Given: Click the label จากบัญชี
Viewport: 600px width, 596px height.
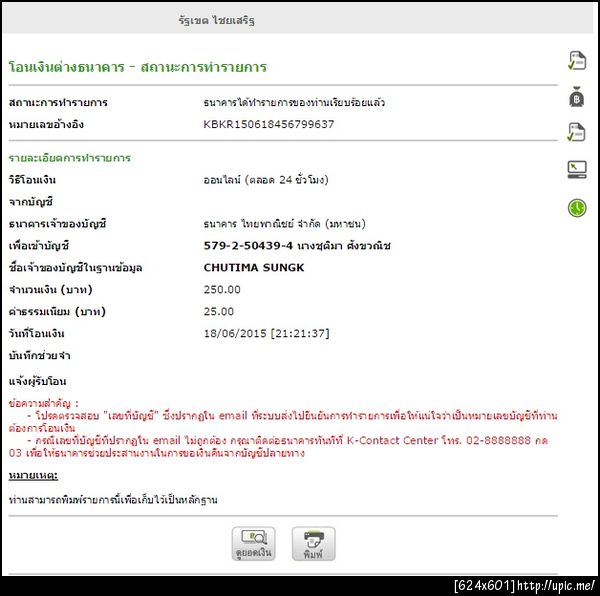Looking at the screenshot, I should pos(31,202).
